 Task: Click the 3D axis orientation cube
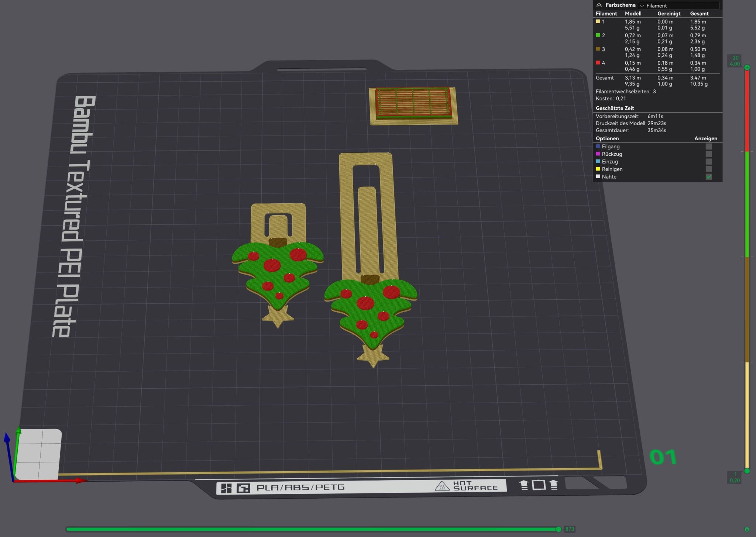pyautogui.click(x=38, y=454)
